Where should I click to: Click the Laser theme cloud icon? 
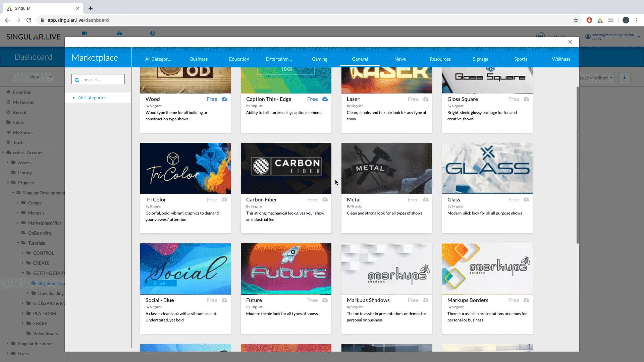click(426, 99)
